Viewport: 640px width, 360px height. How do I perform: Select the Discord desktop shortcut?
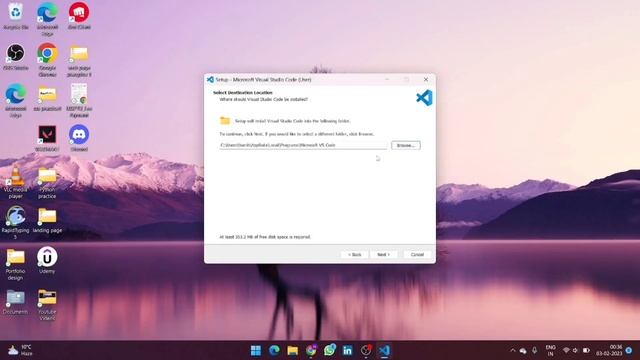[79, 138]
